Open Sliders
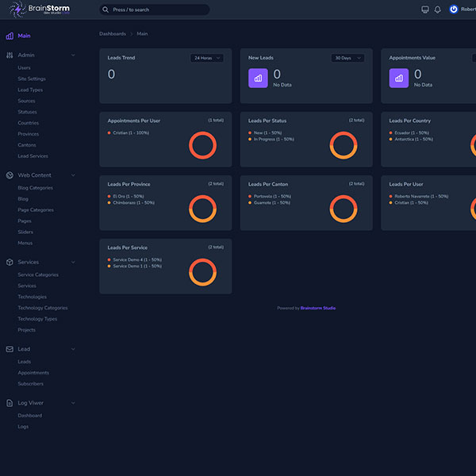The height and width of the screenshot is (476, 476). pyautogui.click(x=25, y=232)
